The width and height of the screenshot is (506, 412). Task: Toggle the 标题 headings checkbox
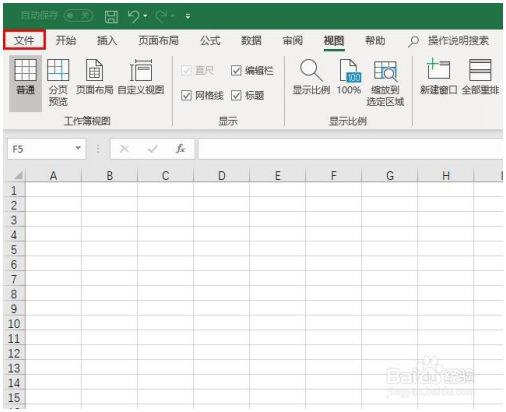(236, 96)
